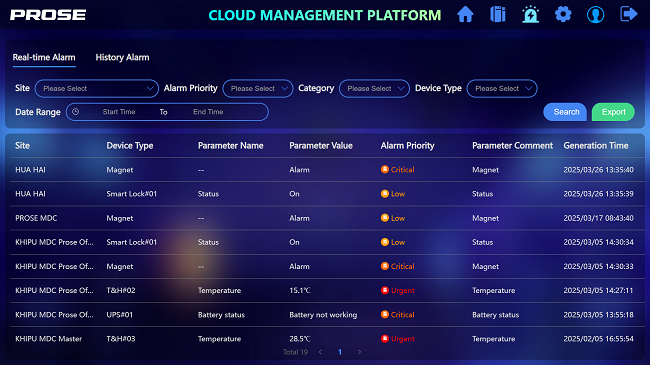The image size is (650, 365).
Task: Click the End Time field
Action: 208,112
